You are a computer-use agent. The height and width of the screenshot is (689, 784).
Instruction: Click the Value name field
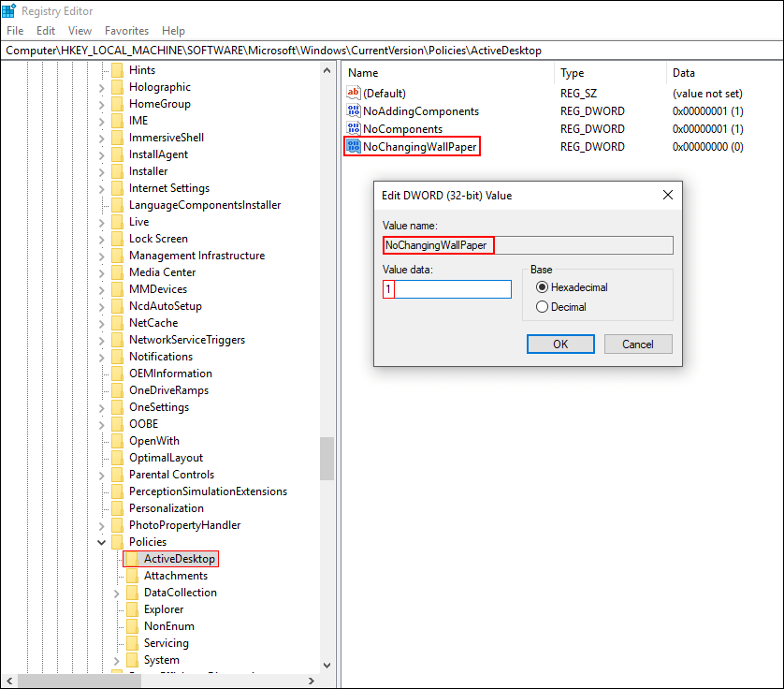tap(528, 245)
